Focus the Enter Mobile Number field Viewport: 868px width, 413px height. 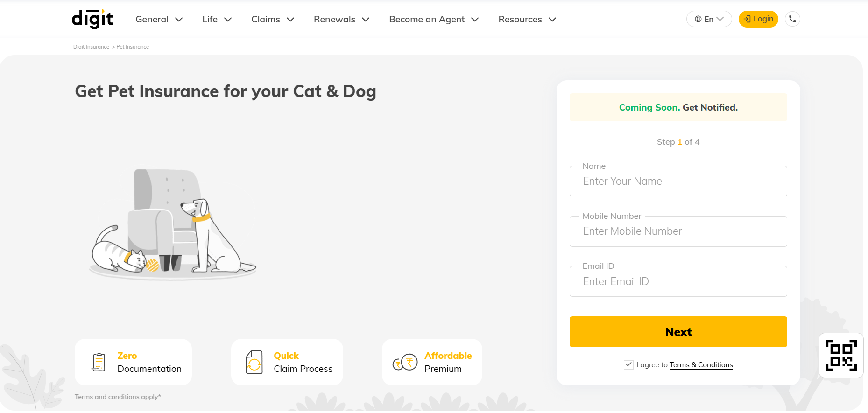(x=678, y=231)
